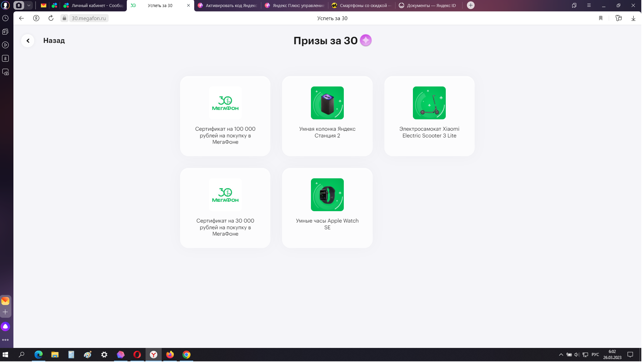
Task: Click the Yandex Browser taskbar icon
Action: [154, 355]
